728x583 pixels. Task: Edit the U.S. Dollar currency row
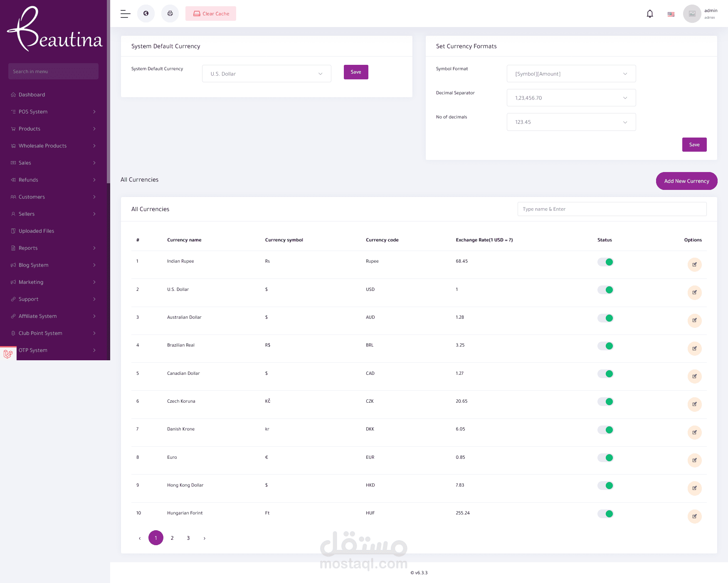pyautogui.click(x=694, y=293)
